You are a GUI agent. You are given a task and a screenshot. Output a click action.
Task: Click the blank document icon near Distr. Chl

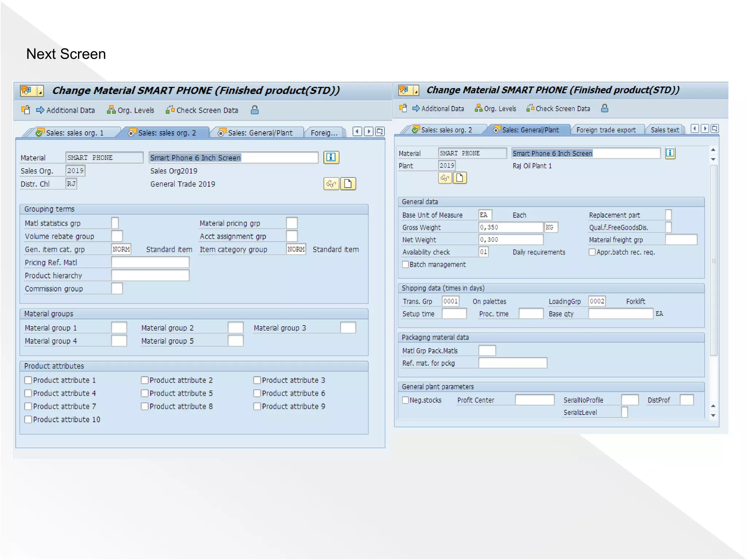[348, 184]
